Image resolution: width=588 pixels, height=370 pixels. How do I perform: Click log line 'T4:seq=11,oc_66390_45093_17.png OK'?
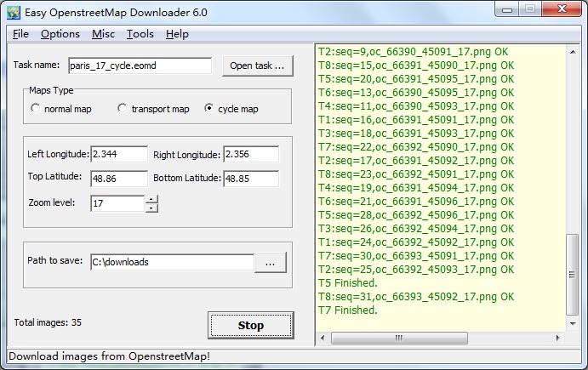pos(416,106)
